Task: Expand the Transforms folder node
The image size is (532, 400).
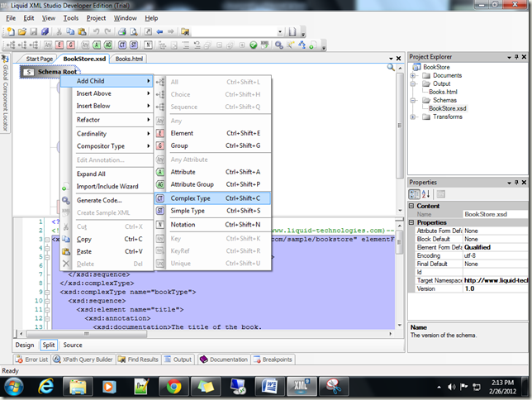Action: pos(414,117)
